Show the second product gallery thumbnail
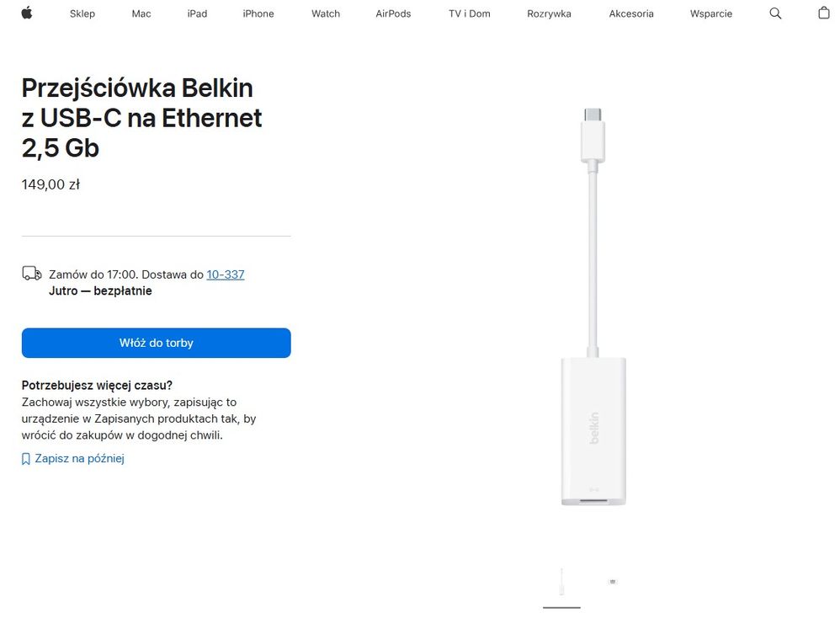The image size is (840, 629). coord(613,582)
